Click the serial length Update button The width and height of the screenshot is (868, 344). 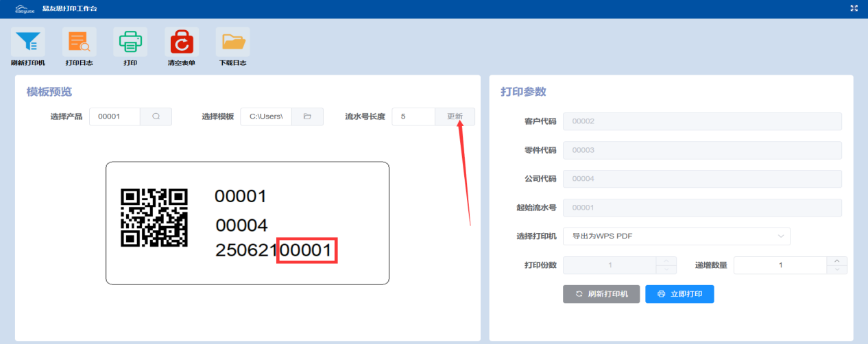click(x=455, y=116)
